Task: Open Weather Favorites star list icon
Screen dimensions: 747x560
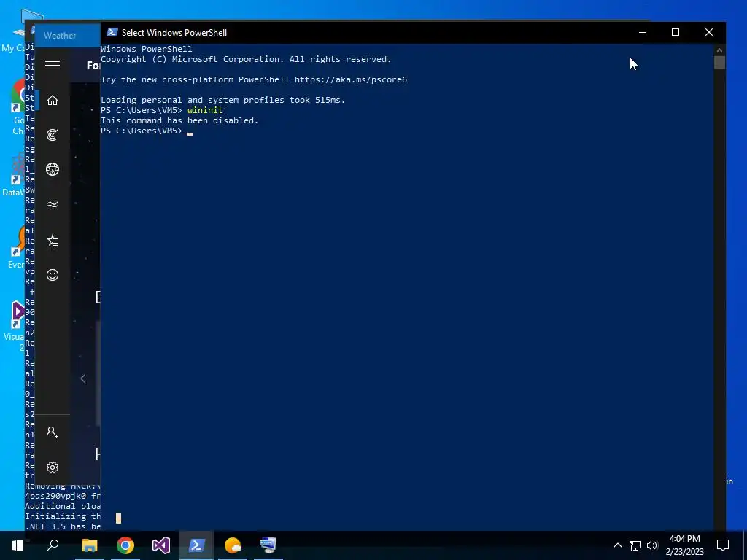Action: click(x=53, y=241)
